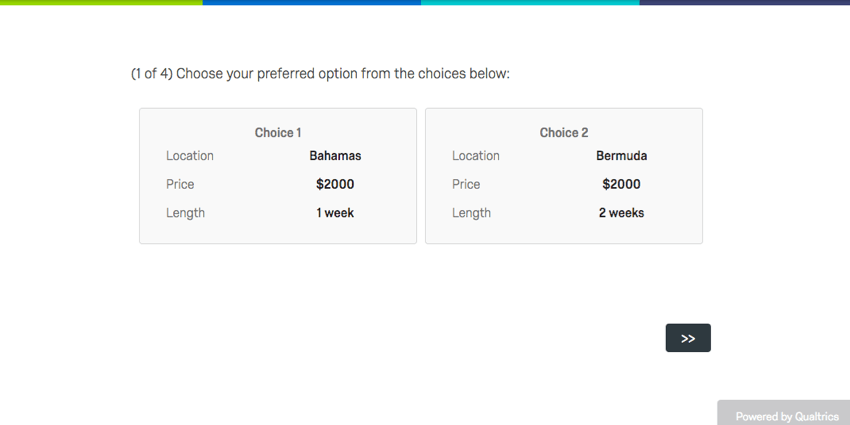The width and height of the screenshot is (850, 425).
Task: Click the Bahamas location value
Action: (335, 156)
